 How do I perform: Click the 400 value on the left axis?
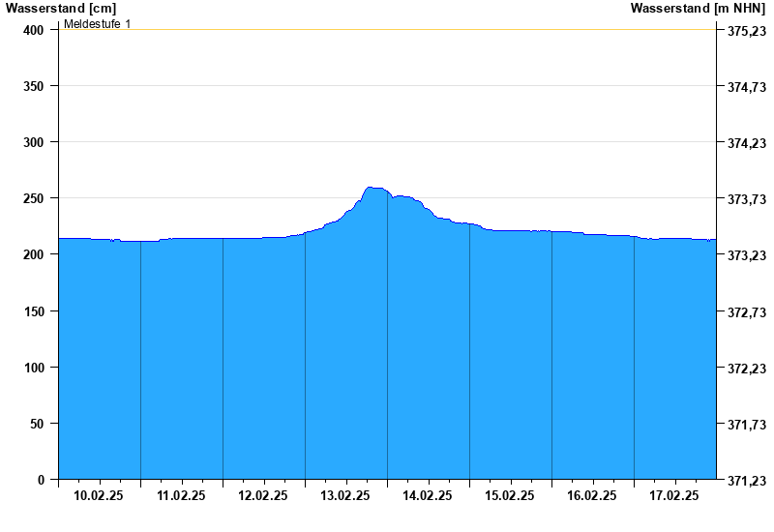pos(35,30)
